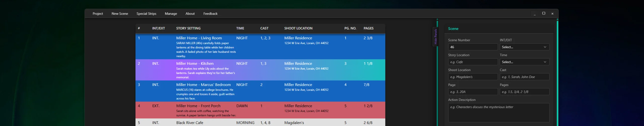Click the About menu item
This screenshot has height=126, width=644.
190,14
